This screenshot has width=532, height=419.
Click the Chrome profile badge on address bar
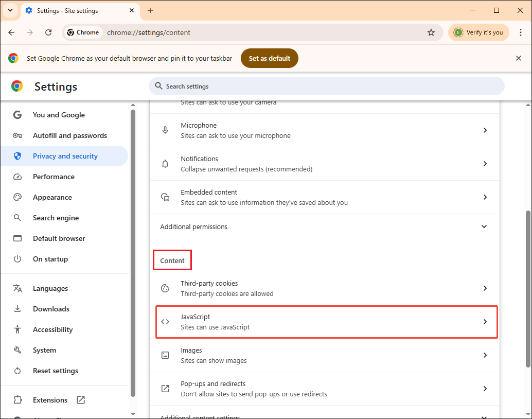pyautogui.click(x=478, y=32)
